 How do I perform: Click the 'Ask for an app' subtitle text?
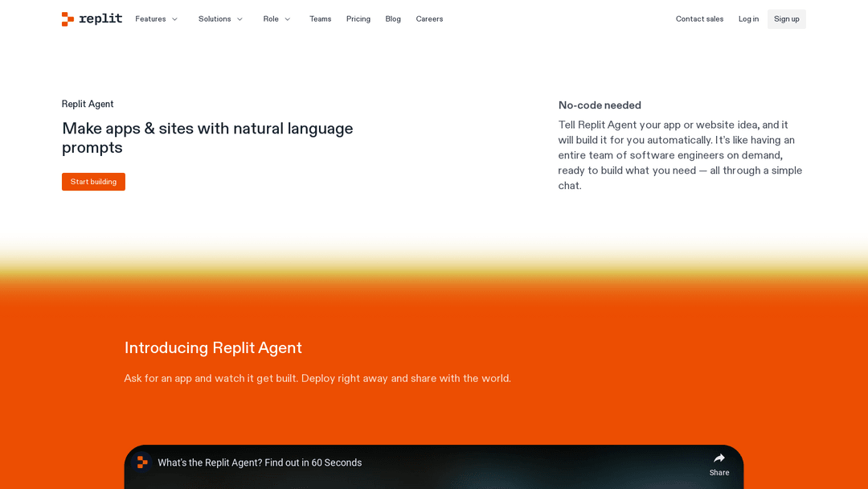317,378
